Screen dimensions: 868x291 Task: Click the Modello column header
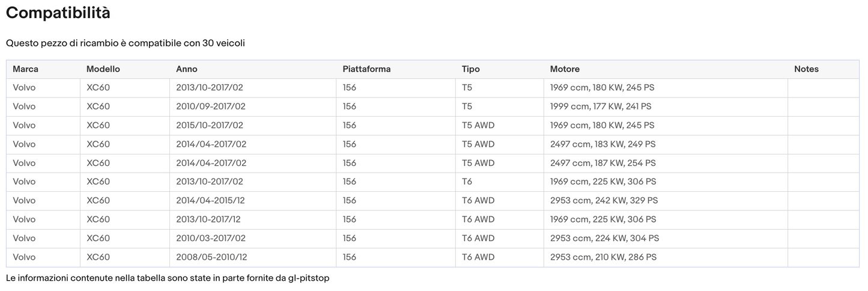coord(103,69)
